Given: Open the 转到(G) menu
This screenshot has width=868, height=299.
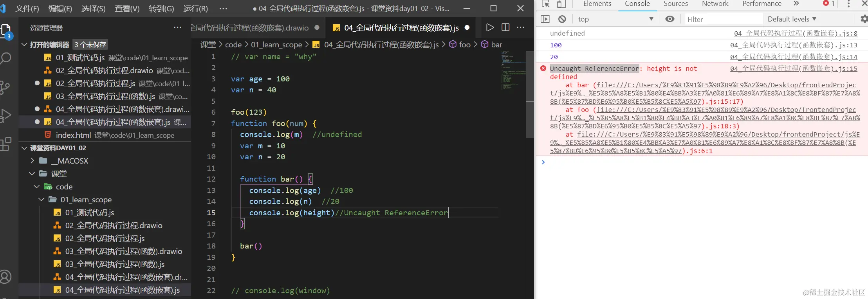Looking at the screenshot, I should click(x=161, y=9).
